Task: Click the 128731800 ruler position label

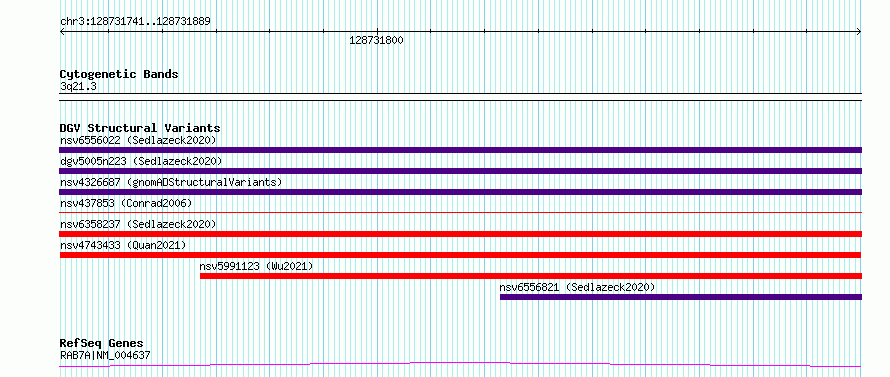Action: point(376,40)
